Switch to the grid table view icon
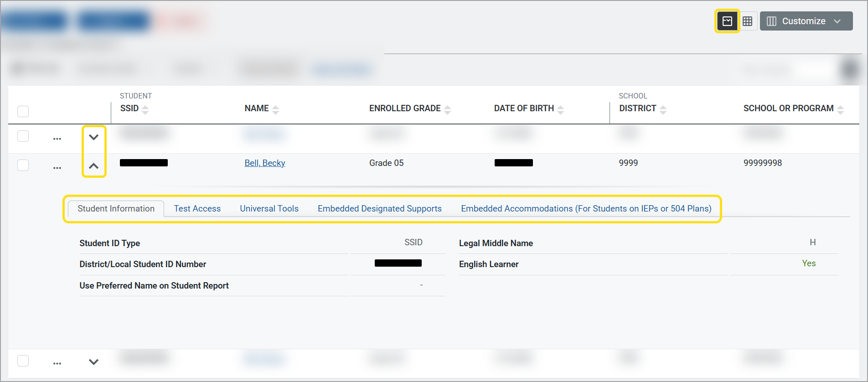 click(x=747, y=21)
